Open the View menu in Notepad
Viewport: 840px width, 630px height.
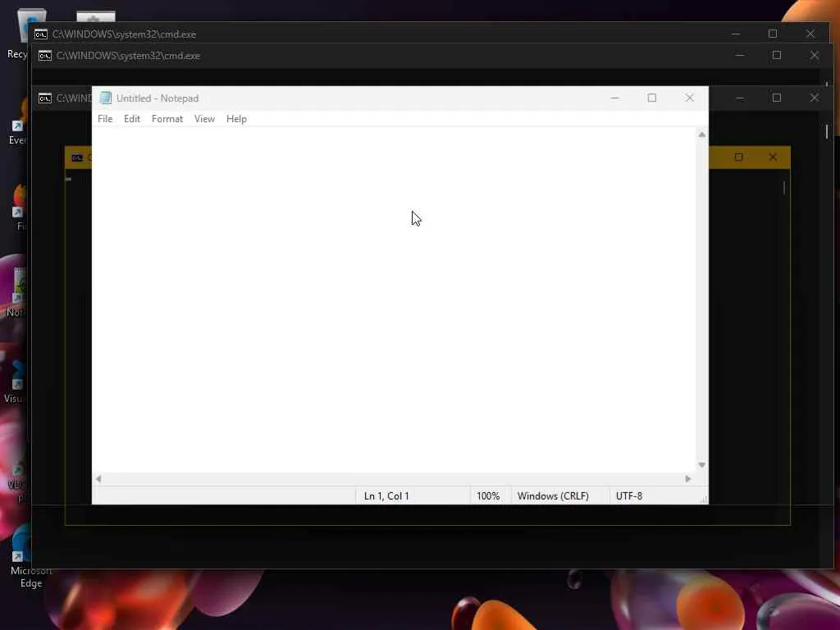pos(204,119)
